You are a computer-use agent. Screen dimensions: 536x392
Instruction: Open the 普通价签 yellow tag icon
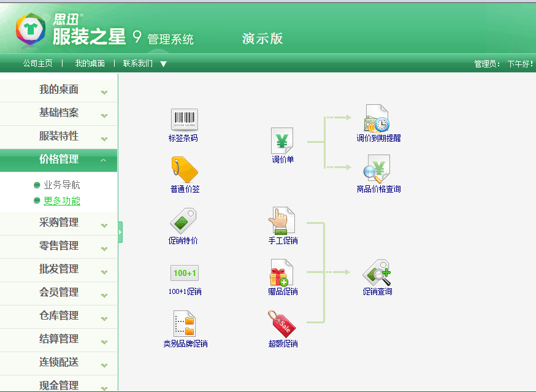click(x=185, y=169)
